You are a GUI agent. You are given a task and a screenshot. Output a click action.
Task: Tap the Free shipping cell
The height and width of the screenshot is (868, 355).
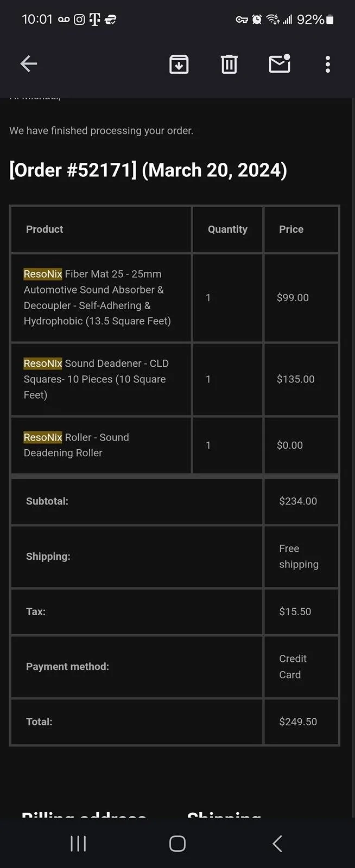point(299,557)
